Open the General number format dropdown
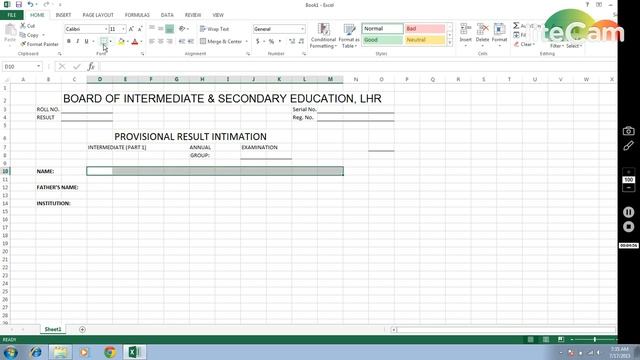The height and width of the screenshot is (360, 640). pos(302,29)
